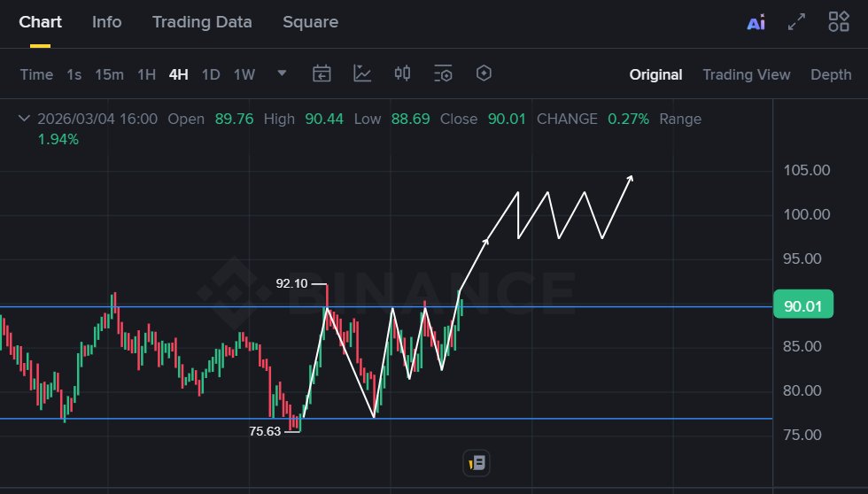Select the 1H interval
This screenshot has height=494, width=868.
point(147,74)
